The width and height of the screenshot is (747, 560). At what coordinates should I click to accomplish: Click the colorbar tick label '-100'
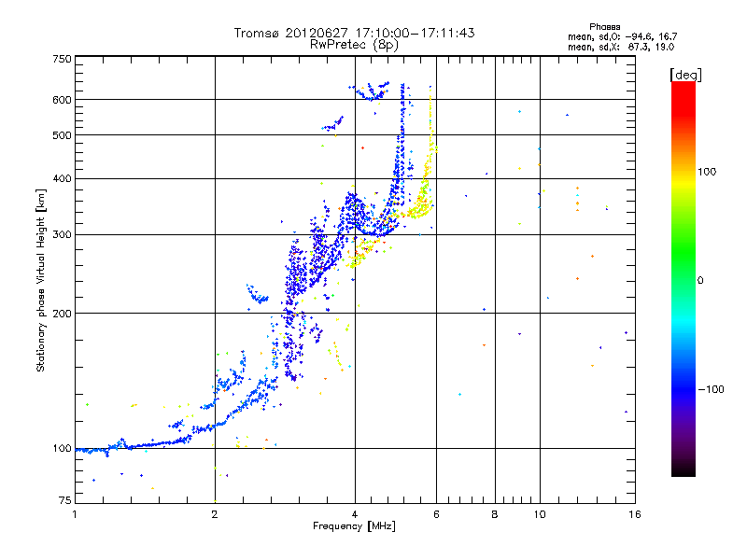click(x=712, y=389)
